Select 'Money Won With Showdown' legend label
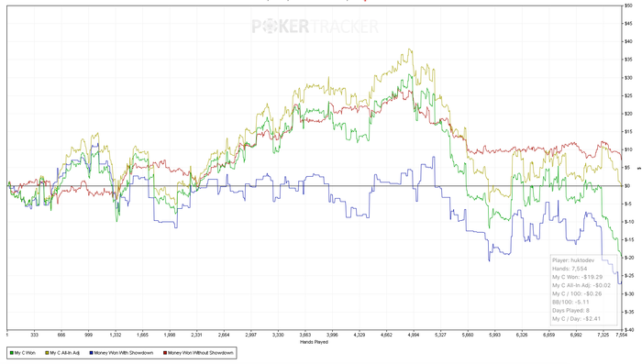The height and width of the screenshot is (364, 642). pos(124,353)
